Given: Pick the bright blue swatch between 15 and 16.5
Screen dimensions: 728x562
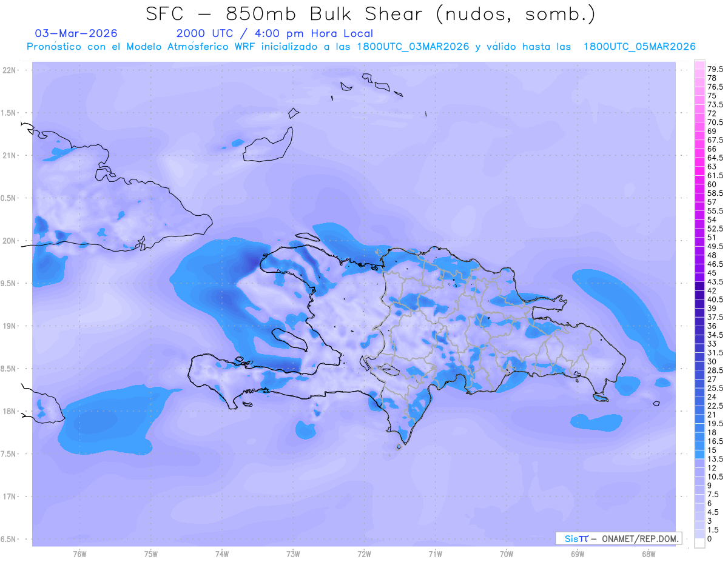Looking at the screenshot, I should (699, 446).
